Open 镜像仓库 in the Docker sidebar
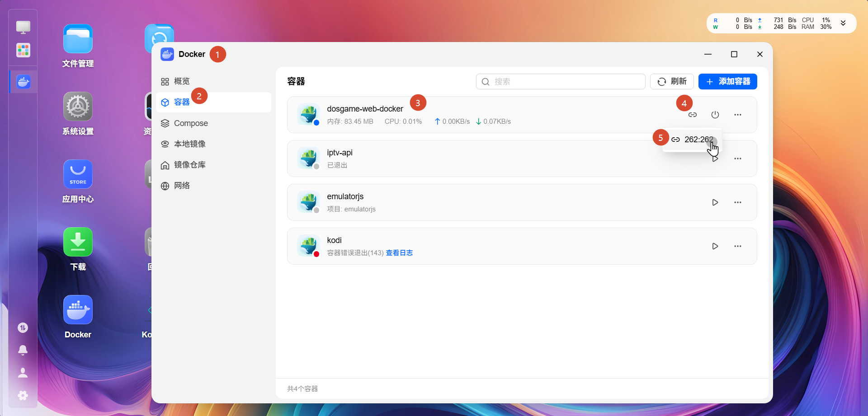 coord(213,164)
